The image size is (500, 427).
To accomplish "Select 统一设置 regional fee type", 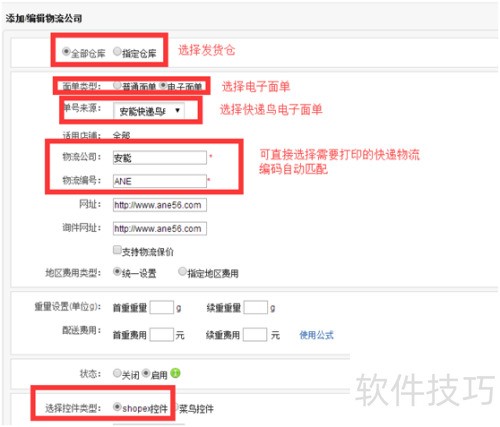I will pos(117,272).
